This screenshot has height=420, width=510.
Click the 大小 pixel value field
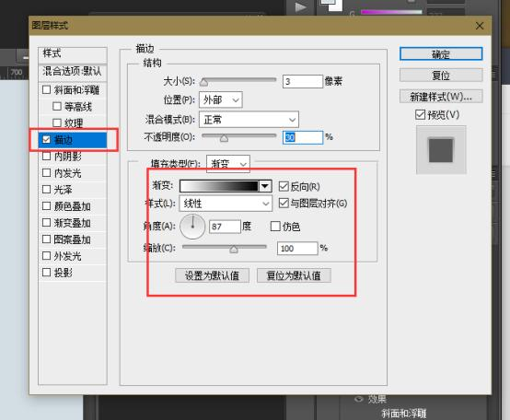click(303, 81)
